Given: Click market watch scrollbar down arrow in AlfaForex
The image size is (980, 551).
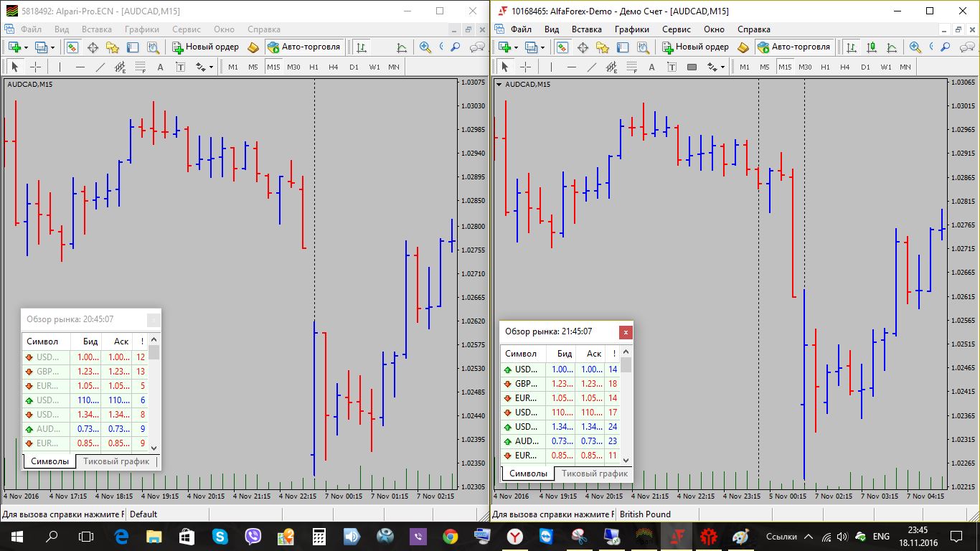Looking at the screenshot, I should click(626, 461).
